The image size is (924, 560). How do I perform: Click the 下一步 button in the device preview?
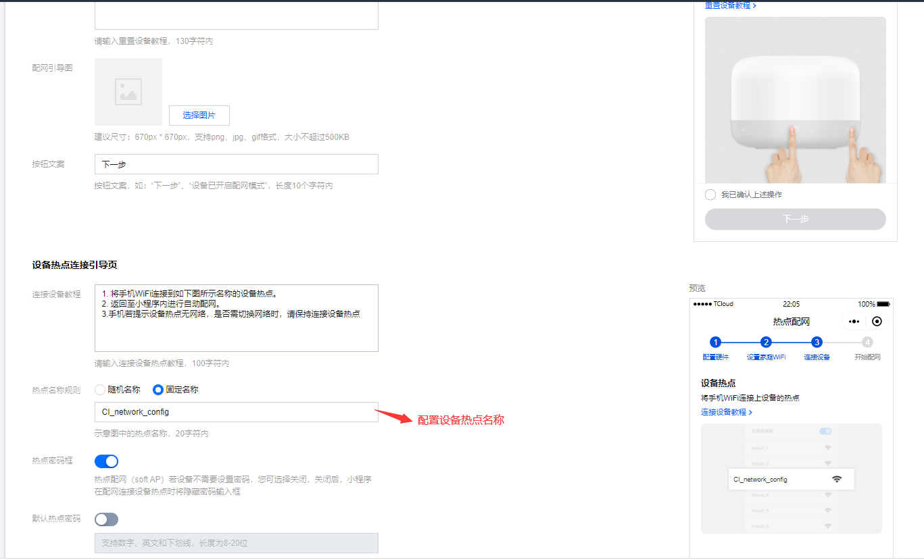point(795,219)
